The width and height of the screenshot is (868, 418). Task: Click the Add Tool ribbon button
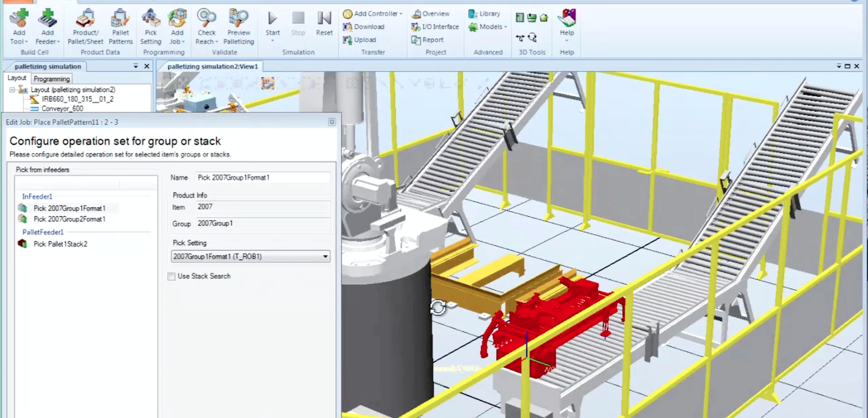(x=19, y=27)
